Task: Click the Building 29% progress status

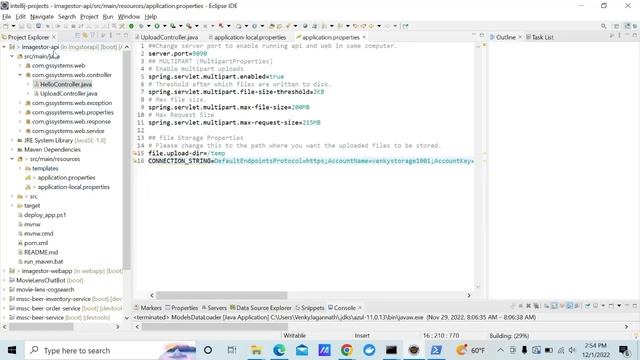Action: pos(509,336)
